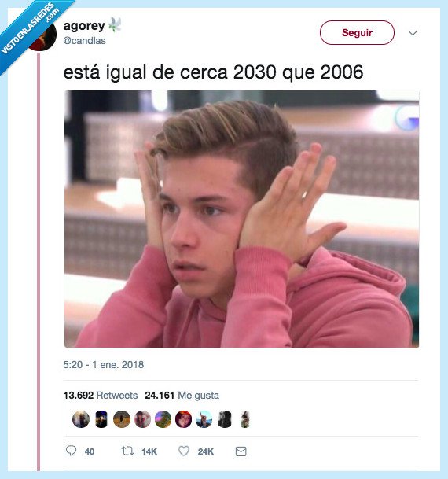
Task: View the 13.692 Retweets list
Action: click(x=101, y=396)
